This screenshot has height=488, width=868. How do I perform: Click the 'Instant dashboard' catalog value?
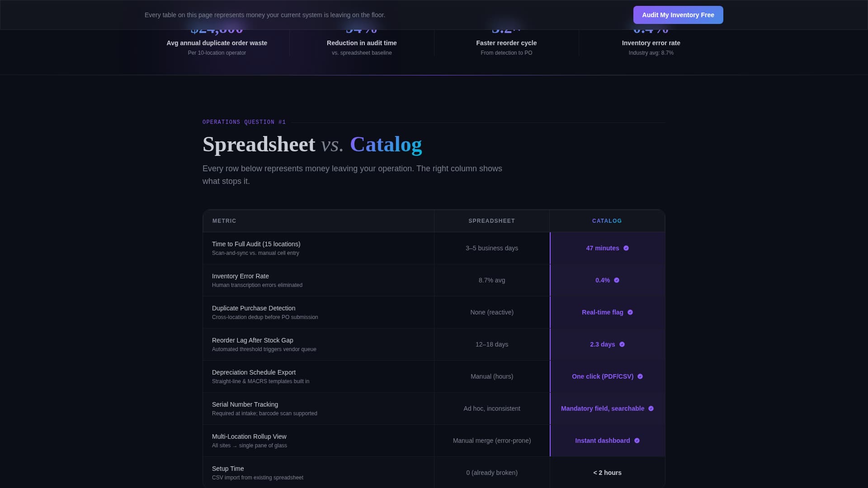click(x=603, y=441)
